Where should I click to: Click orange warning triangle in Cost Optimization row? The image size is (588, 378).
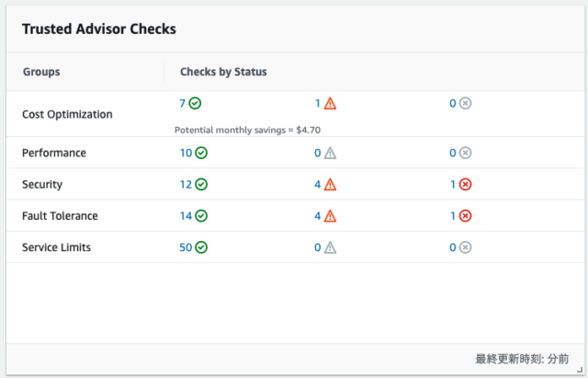(x=330, y=103)
